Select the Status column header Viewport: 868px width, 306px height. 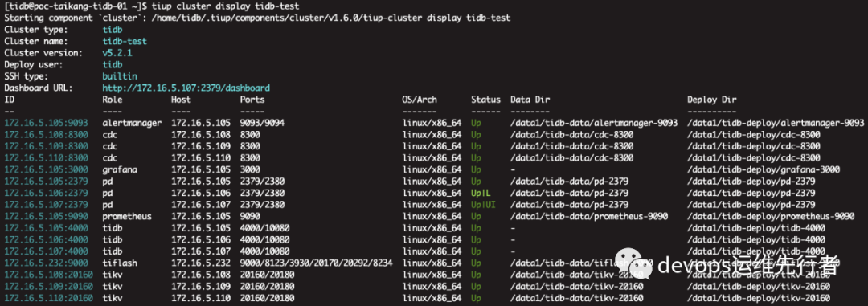[x=485, y=100]
